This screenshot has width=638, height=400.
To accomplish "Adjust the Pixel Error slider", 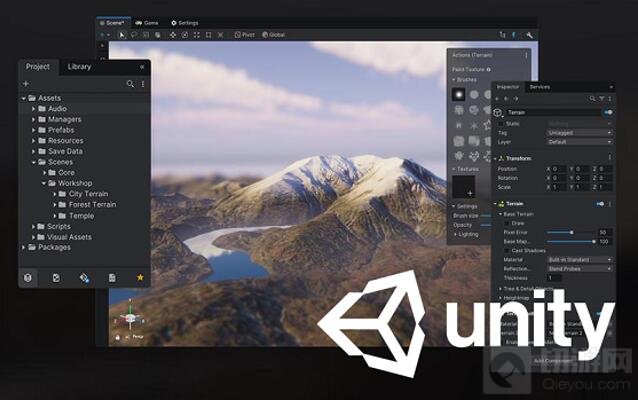I will pos(572,232).
